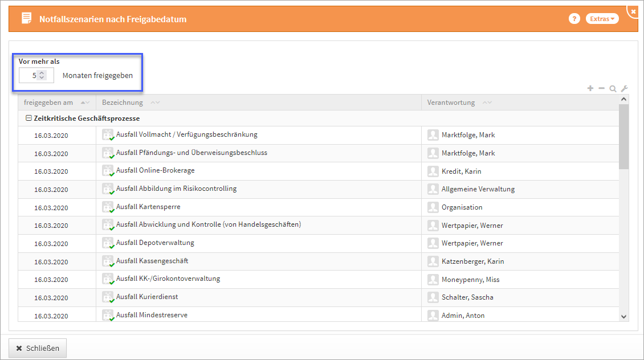This screenshot has width=644, height=360.
Task: Increase the months value with the stepper's up arrow
Action: click(42, 72)
